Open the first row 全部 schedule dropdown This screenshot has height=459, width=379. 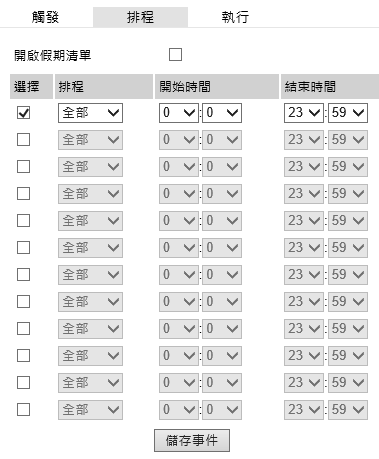pyautogui.click(x=90, y=113)
